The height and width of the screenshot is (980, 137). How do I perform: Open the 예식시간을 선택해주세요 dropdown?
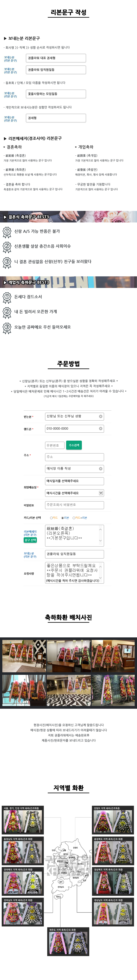pyautogui.click(x=74, y=493)
